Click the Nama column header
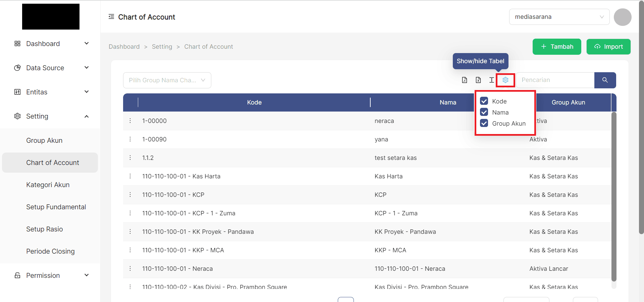The height and width of the screenshot is (302, 644). pos(448,102)
